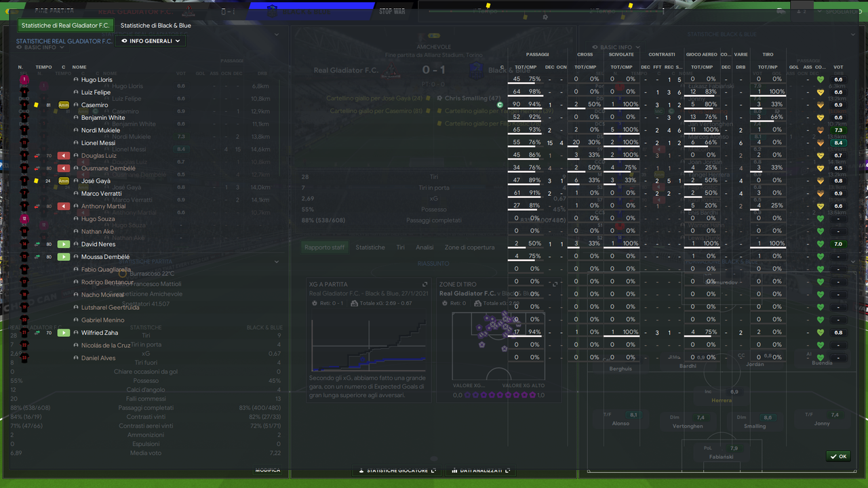Screen dimensions: 868x488
Task: Sort by PASSAGGI TOT/CMP column header
Action: click(527, 67)
